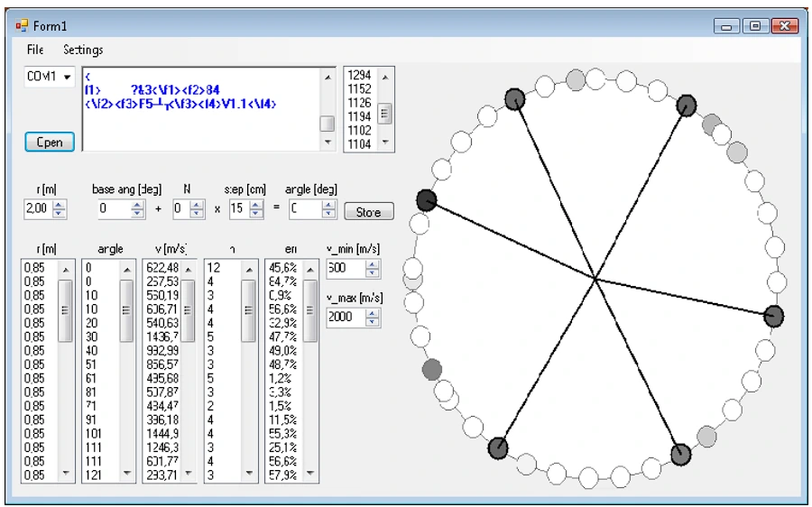Viewport: 812px width, 507px height.
Task: Click inside the v_max input field
Action: (345, 317)
